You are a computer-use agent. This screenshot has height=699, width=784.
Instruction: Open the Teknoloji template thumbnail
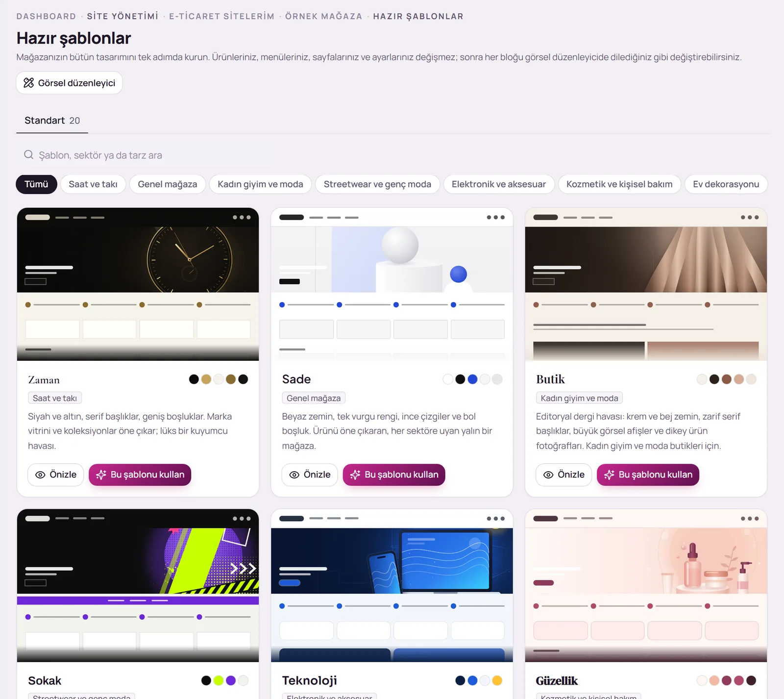[x=392, y=585]
